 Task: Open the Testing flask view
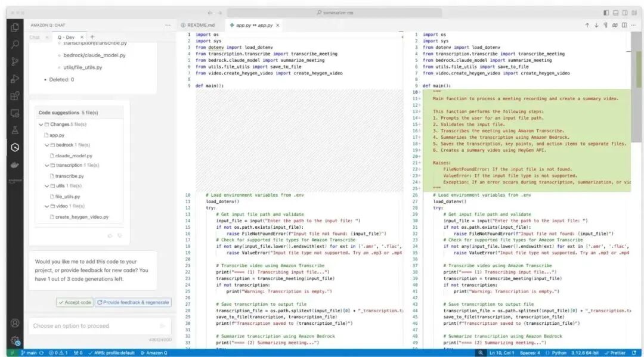(15, 130)
